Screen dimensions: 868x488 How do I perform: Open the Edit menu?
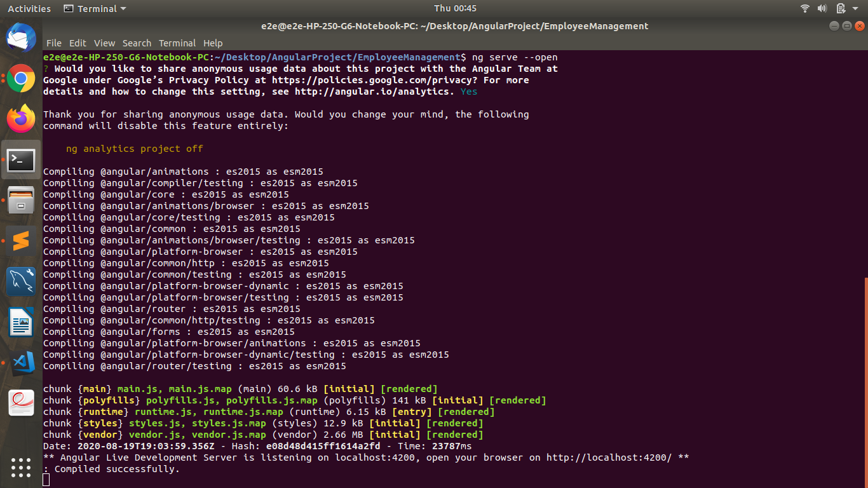tap(78, 43)
